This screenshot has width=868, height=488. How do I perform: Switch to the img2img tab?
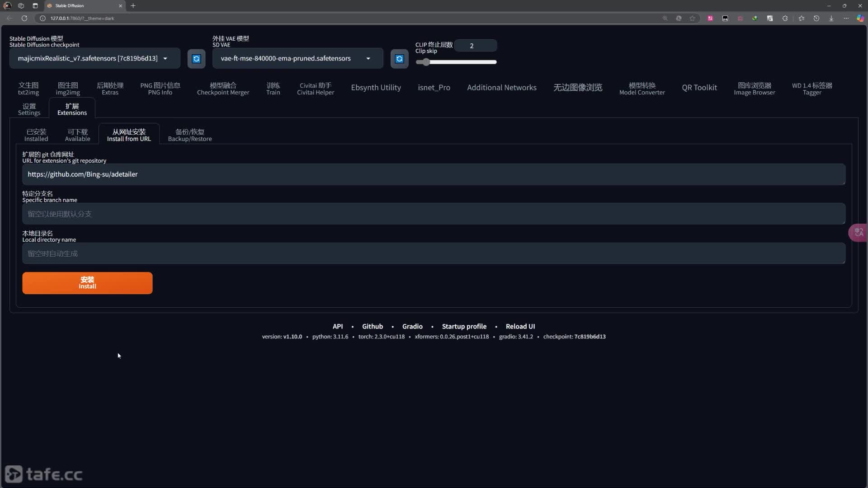pos(68,89)
